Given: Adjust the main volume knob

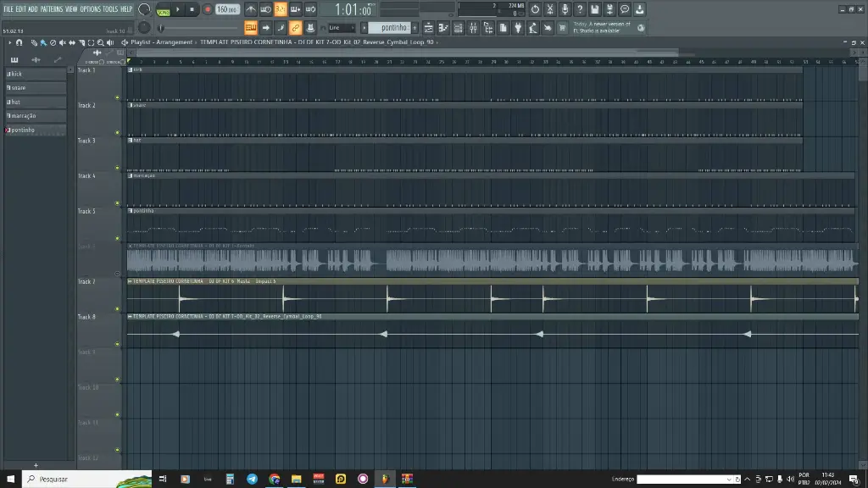Looking at the screenshot, I should pos(144,8).
